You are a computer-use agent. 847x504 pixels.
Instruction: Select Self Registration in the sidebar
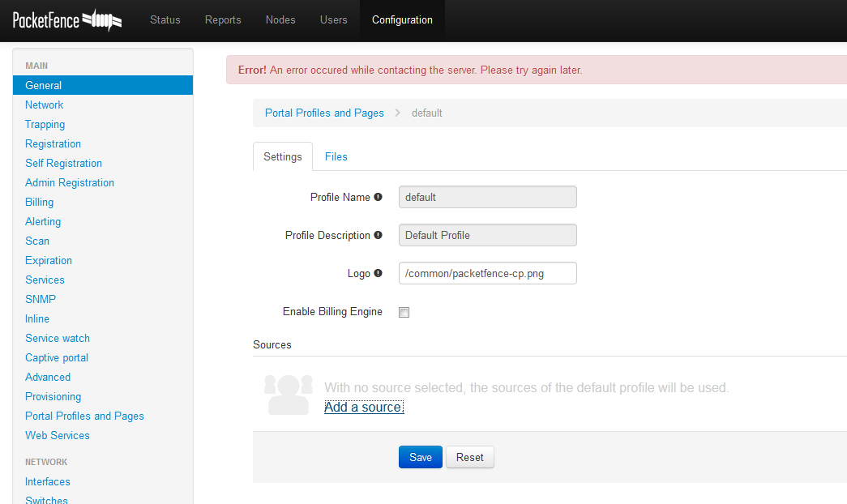[x=63, y=163]
